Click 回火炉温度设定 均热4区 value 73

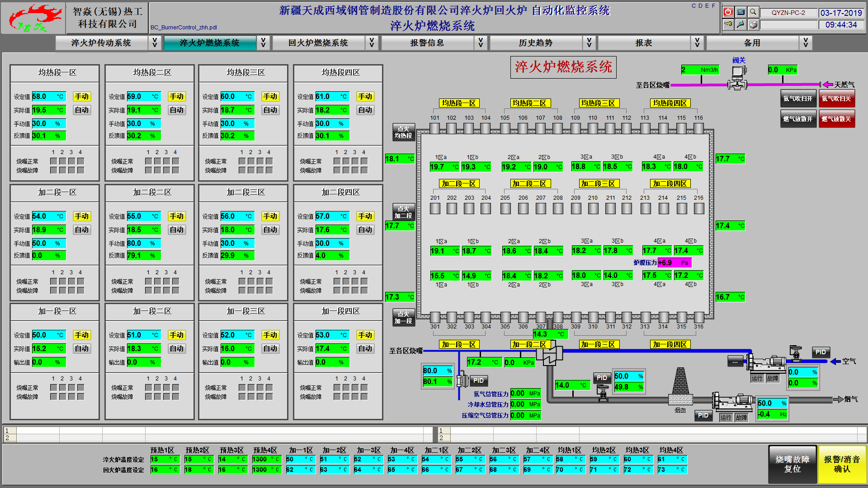click(673, 469)
